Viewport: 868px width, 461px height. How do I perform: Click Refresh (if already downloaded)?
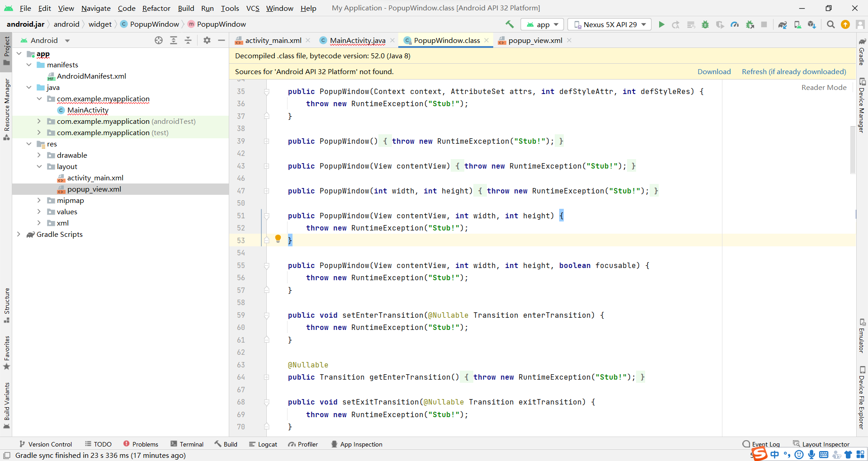pyautogui.click(x=794, y=71)
